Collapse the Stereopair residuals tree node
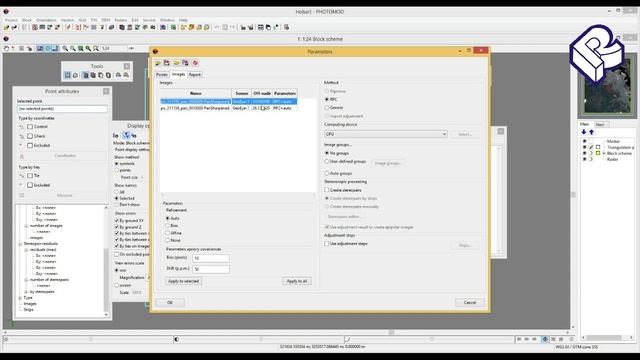Viewport: 640px width, 360px height. (x=20, y=244)
